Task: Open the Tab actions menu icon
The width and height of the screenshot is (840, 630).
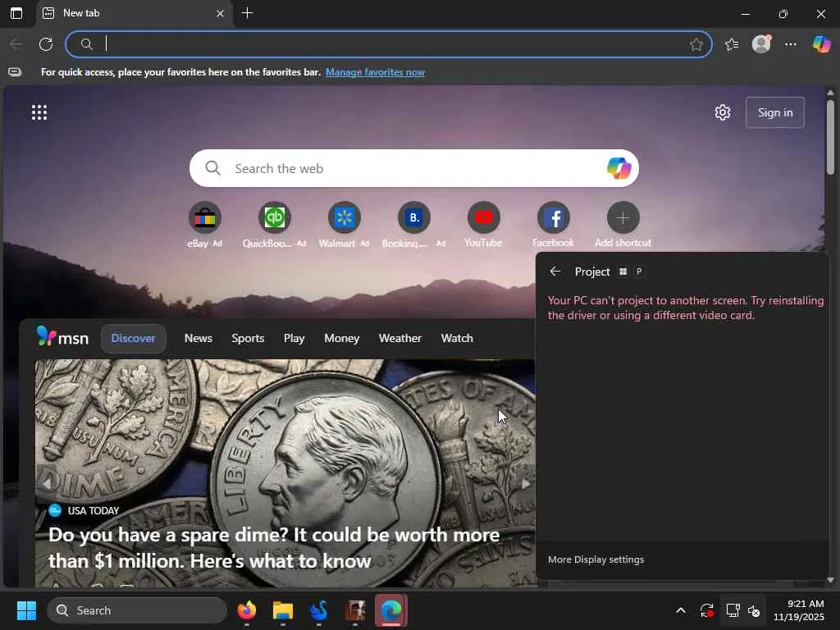Action: coord(16,13)
